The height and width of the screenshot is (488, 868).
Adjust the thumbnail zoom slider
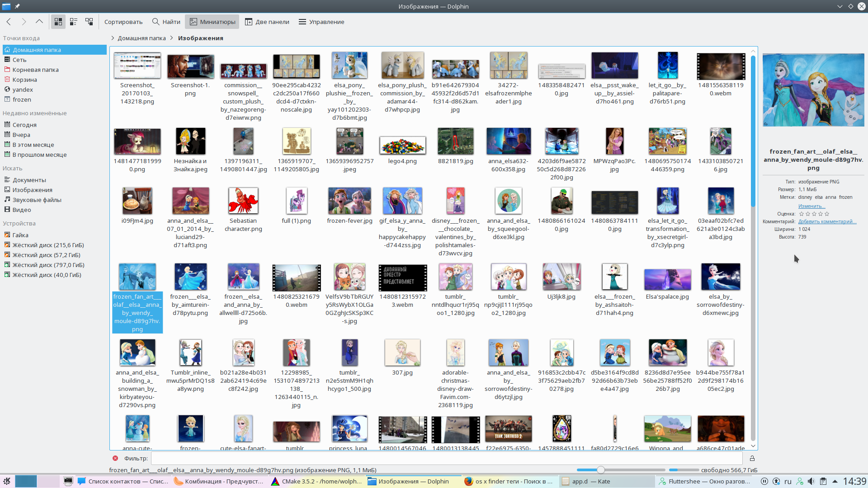[x=600, y=470]
